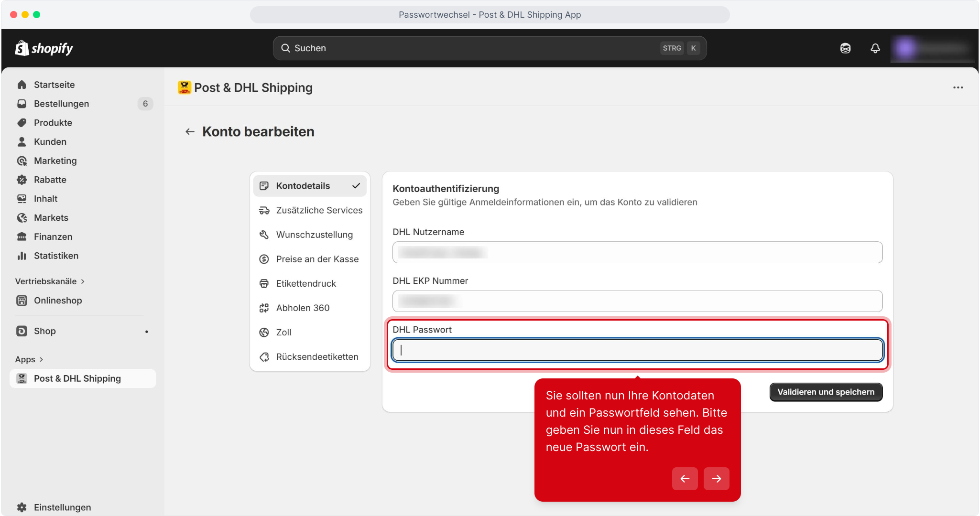Go to previous tutorial step arrow
The width and height of the screenshot is (980, 516).
pos(685,479)
